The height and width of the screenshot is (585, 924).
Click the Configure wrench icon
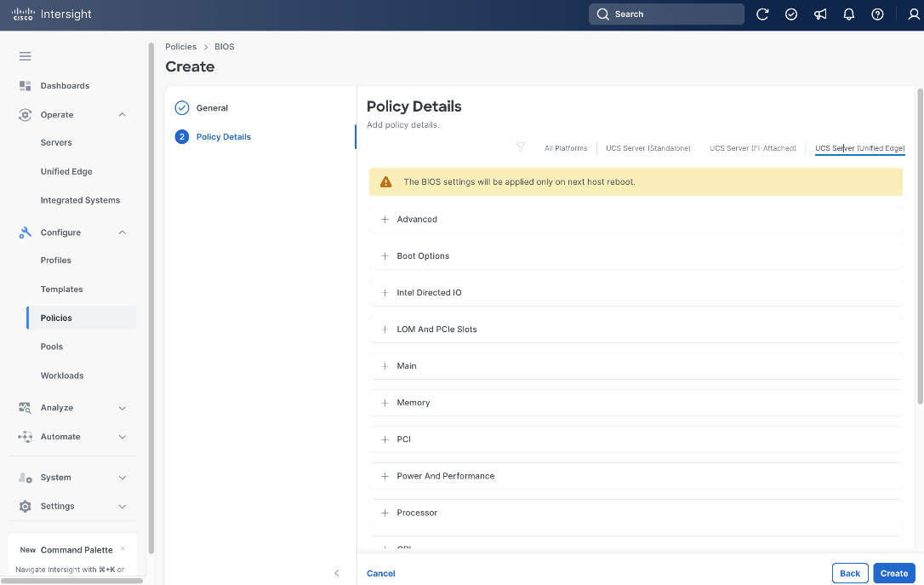[x=25, y=232]
